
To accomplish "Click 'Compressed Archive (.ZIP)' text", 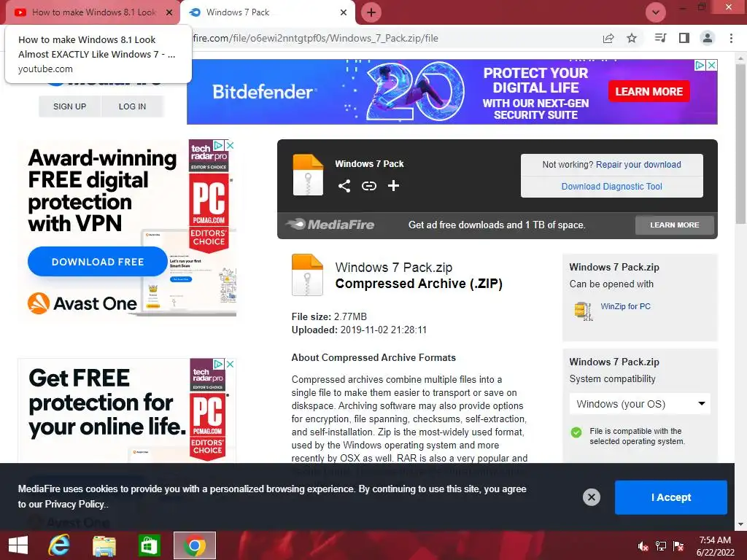I will pos(419,284).
